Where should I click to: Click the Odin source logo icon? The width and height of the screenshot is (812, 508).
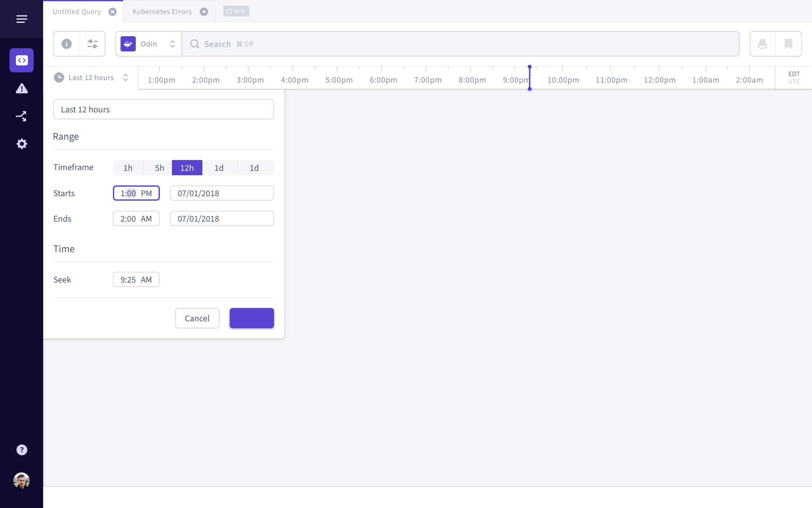pos(128,44)
